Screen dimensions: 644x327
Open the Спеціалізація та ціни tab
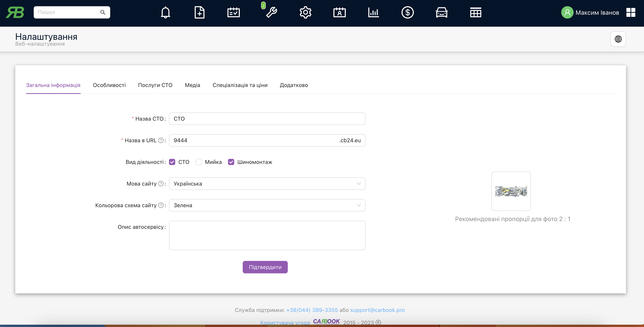[x=240, y=85]
